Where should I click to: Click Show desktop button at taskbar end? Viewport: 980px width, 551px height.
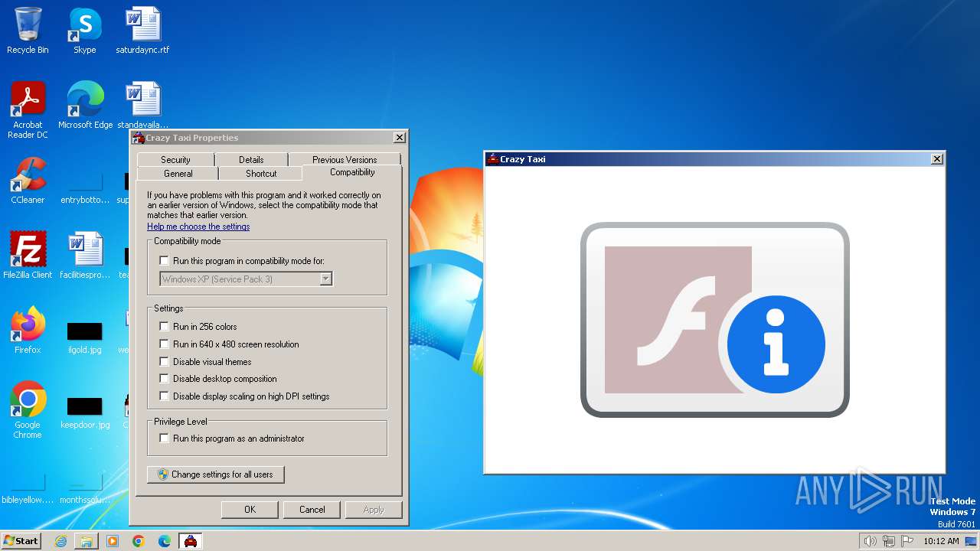click(x=972, y=541)
